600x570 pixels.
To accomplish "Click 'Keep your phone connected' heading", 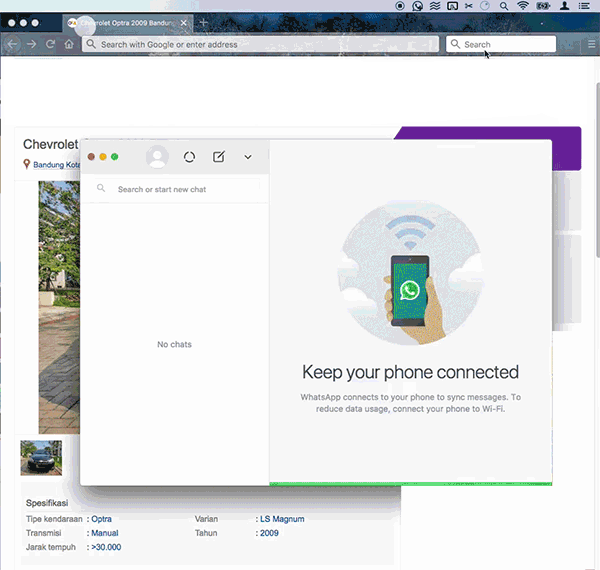I will point(410,372).
